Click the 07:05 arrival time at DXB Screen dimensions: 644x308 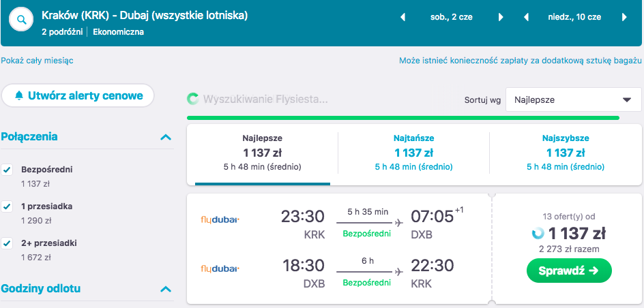pyautogui.click(x=433, y=217)
